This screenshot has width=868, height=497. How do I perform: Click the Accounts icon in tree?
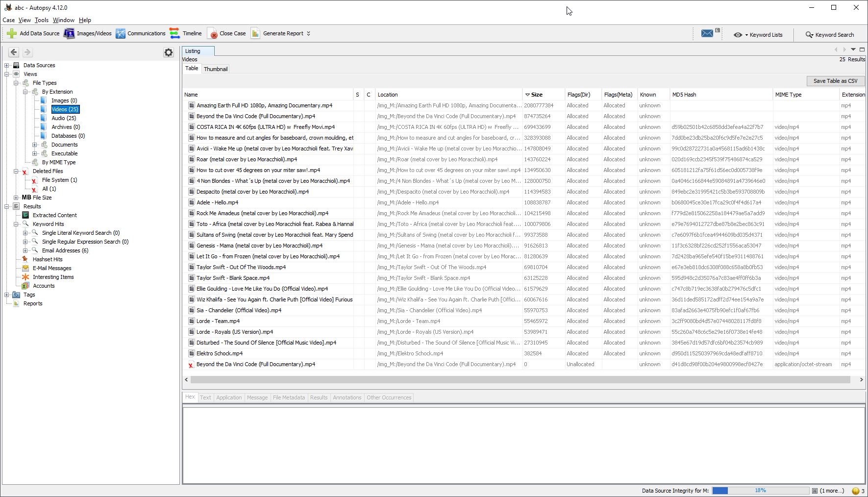25,286
